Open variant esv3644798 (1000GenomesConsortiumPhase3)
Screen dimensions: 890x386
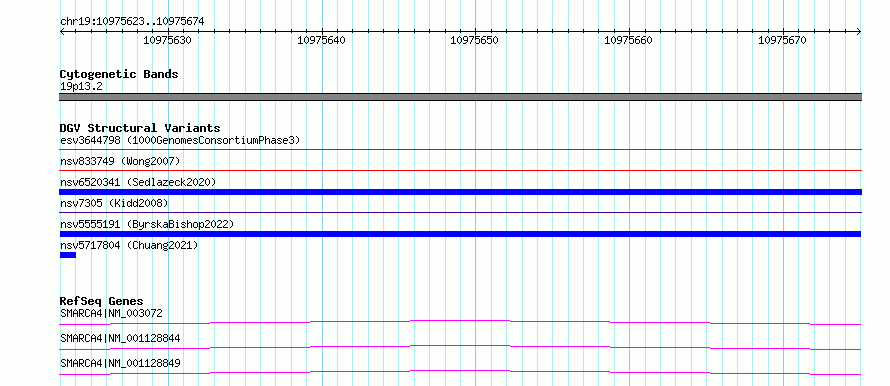click(x=180, y=140)
